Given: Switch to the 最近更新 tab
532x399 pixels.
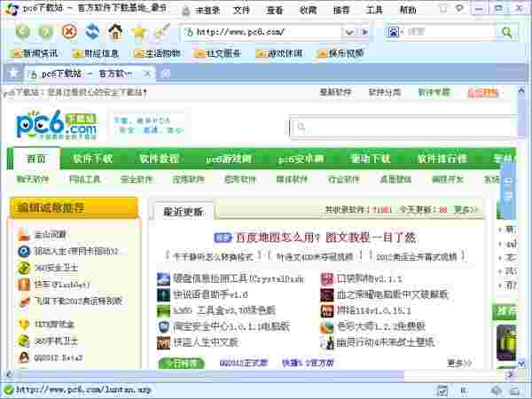Looking at the screenshot, I should pyautogui.click(x=184, y=212).
